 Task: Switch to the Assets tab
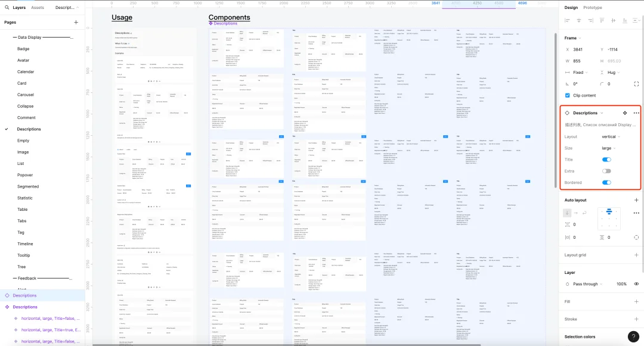pyautogui.click(x=38, y=7)
